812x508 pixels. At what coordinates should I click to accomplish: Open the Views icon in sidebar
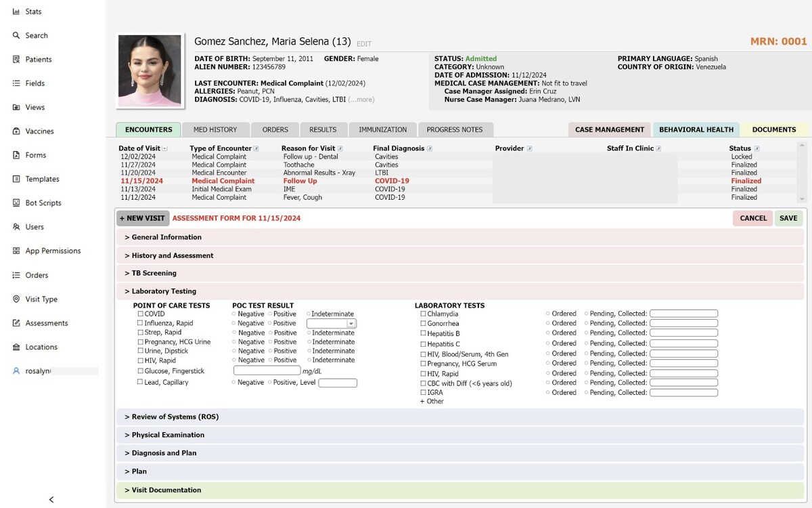coord(16,107)
